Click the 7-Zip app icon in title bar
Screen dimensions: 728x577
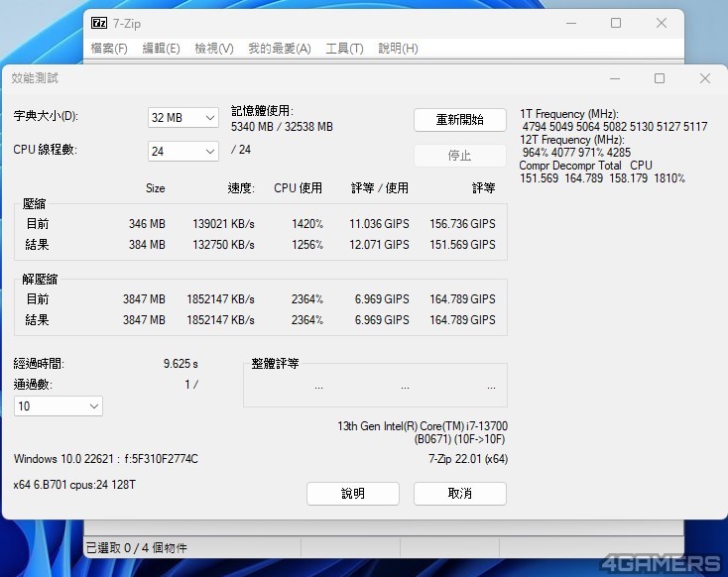tap(99, 23)
